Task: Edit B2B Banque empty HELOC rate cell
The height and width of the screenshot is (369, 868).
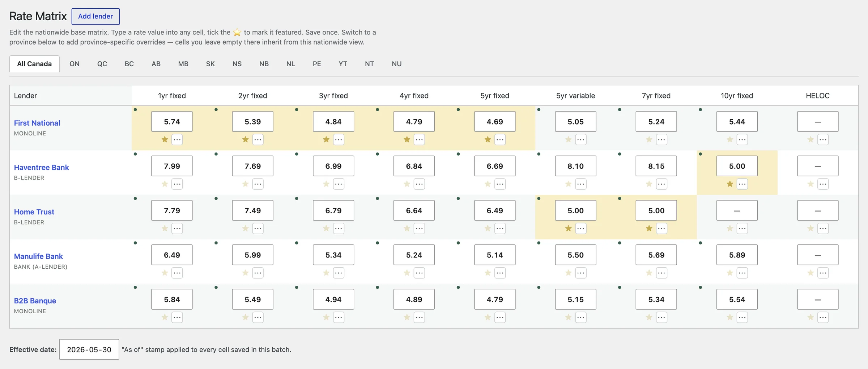Action: tap(818, 299)
